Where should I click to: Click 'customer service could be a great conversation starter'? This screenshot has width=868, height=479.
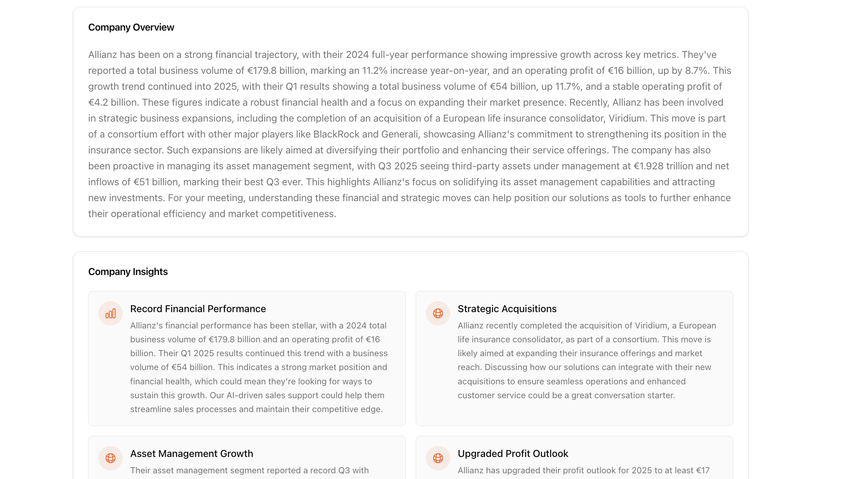(x=566, y=395)
